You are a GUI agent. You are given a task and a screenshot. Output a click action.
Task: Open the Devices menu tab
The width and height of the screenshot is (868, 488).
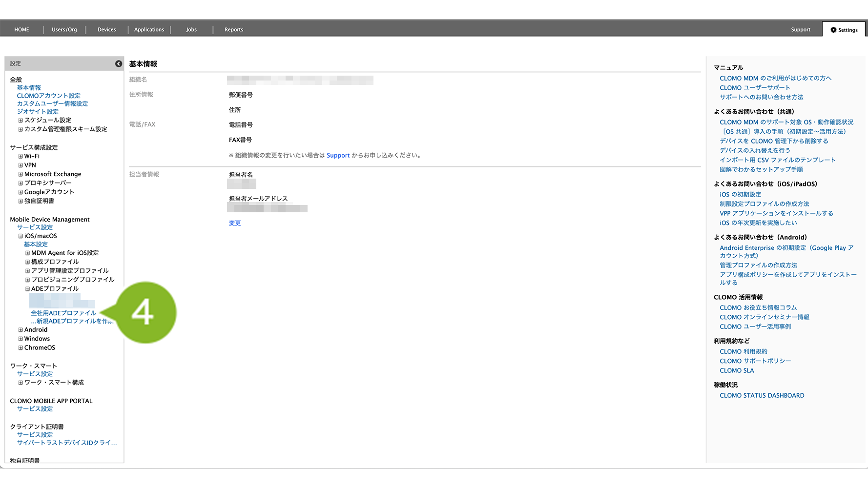[106, 30]
